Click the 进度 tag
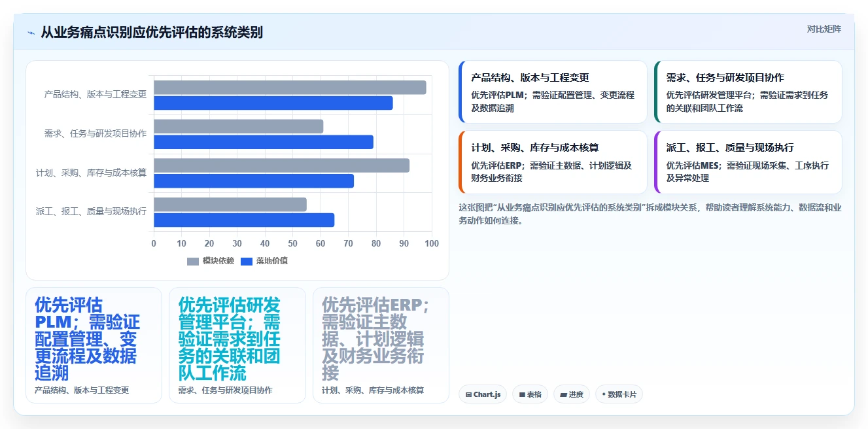868x429 pixels. [x=572, y=394]
